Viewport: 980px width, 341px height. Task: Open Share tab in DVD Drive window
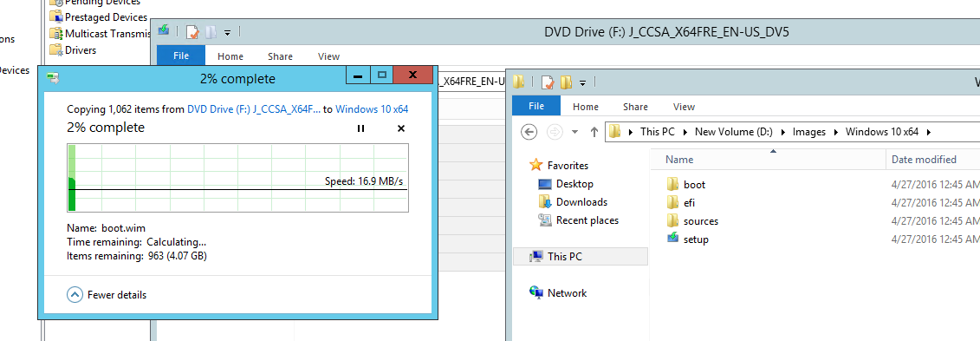(x=280, y=56)
